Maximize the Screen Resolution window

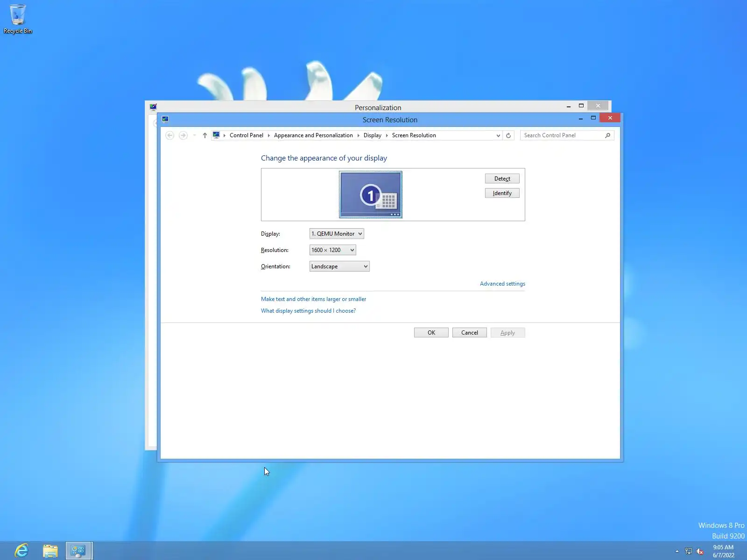[x=593, y=118]
